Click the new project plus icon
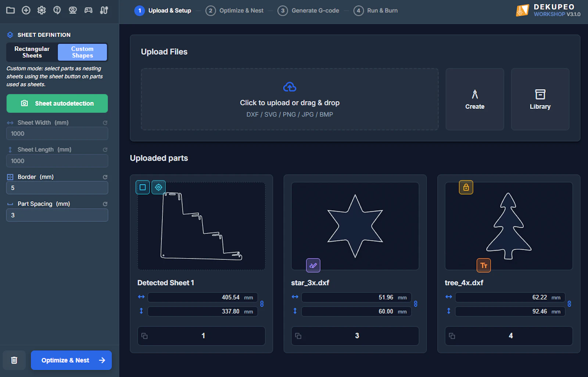The image size is (588, 377). (26, 10)
